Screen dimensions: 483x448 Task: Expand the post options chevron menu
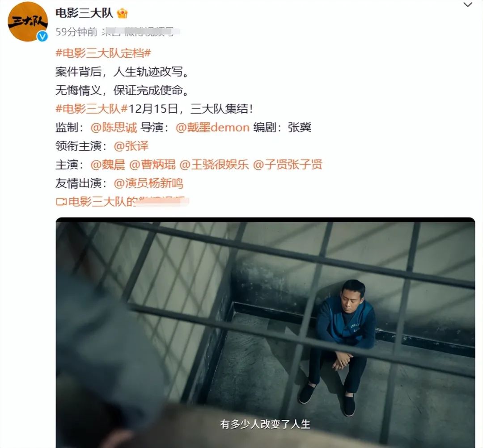coord(468,5)
